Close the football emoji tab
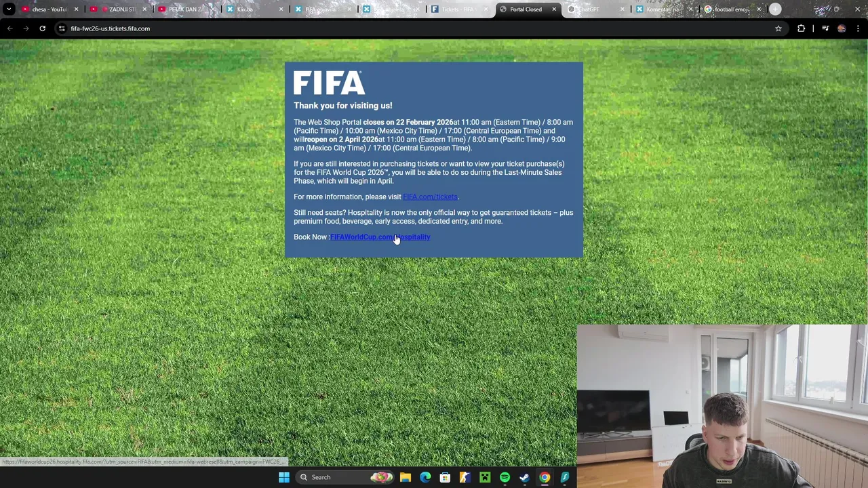The image size is (868, 488). tap(759, 9)
